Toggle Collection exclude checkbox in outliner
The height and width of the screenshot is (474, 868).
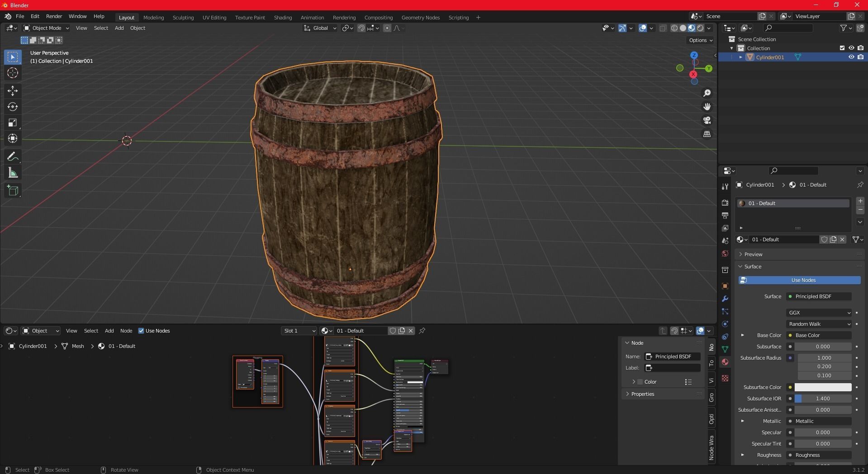[x=842, y=48]
